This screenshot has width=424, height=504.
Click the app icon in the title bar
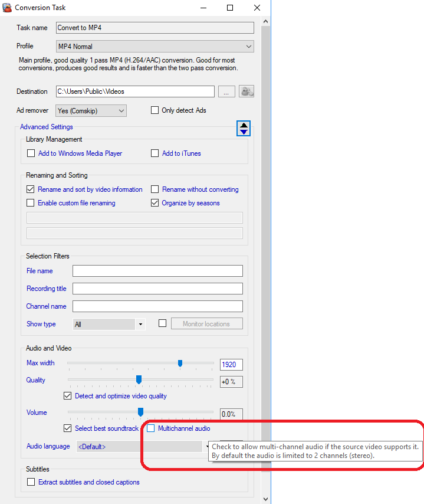tap(7, 8)
